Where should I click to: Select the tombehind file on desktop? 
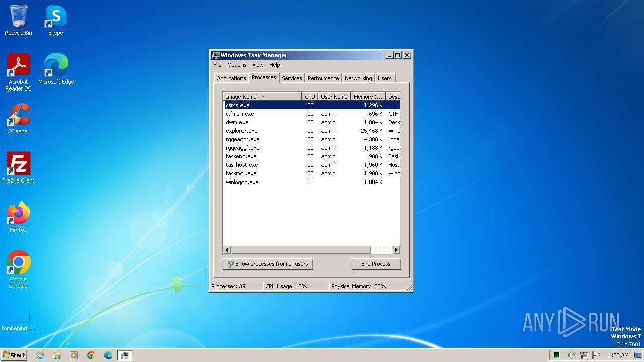pyautogui.click(x=18, y=321)
